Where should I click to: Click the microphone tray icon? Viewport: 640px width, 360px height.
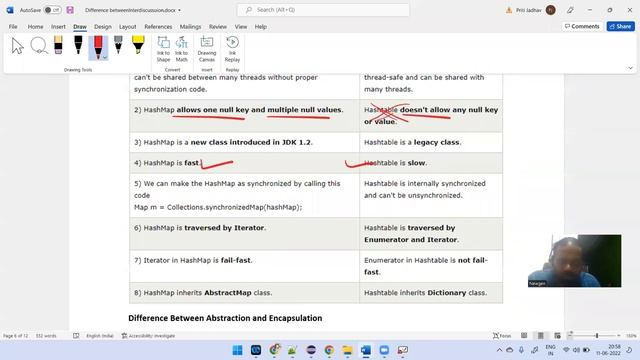point(521,350)
